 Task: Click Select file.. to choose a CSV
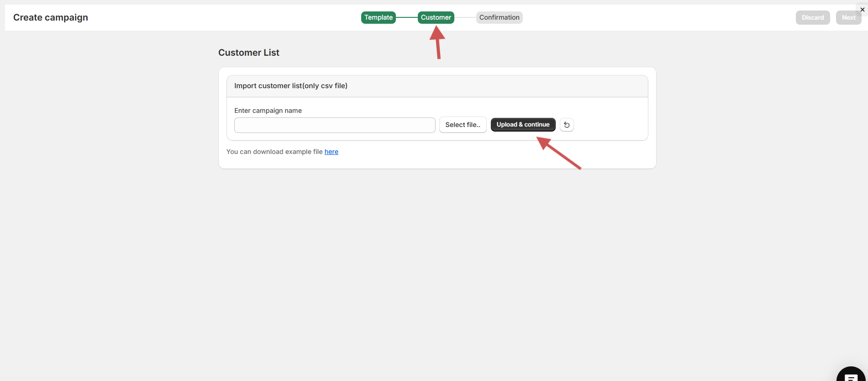point(463,125)
